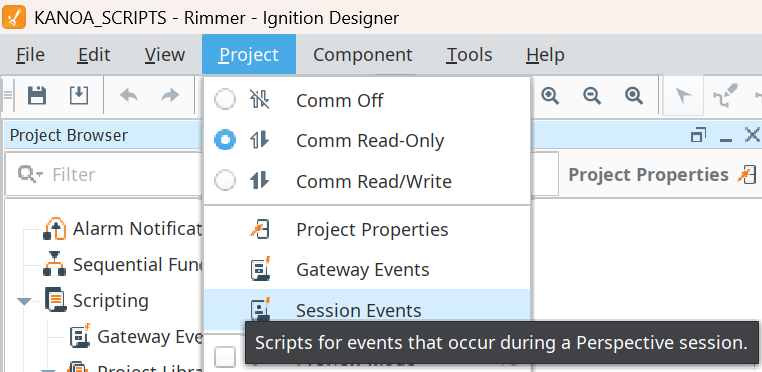
Task: Collapse the Scripting tree node
Action: 24,302
